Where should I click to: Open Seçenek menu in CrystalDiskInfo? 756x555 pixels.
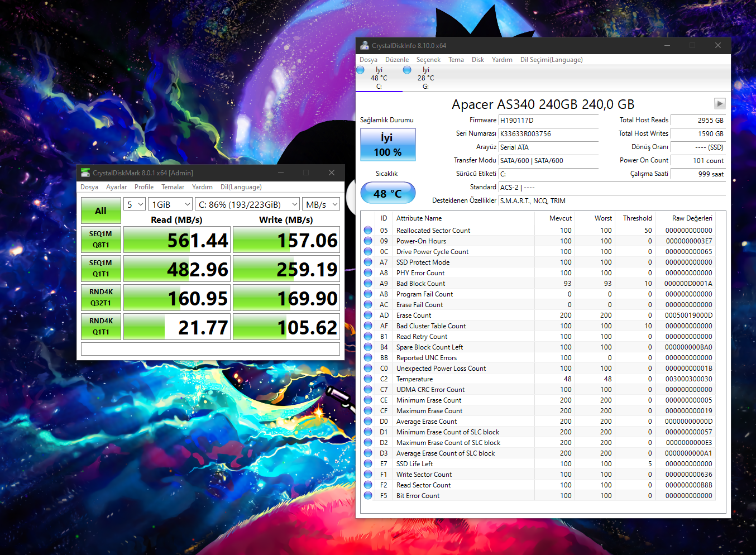point(428,60)
